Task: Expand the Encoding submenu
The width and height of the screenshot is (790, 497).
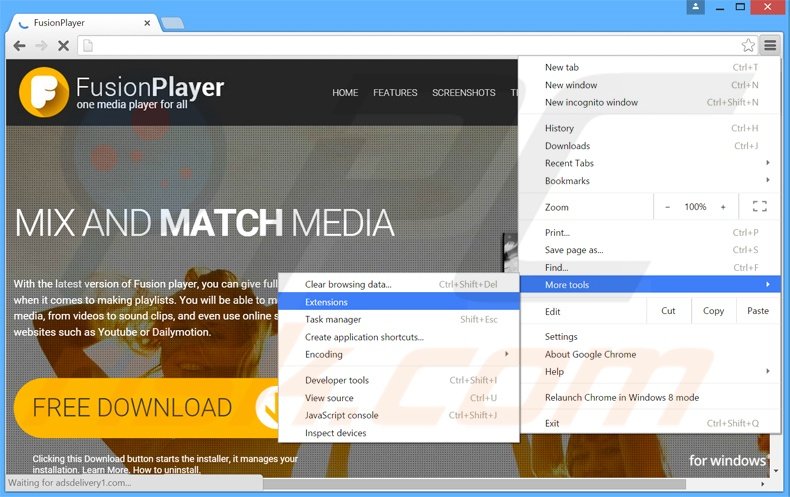Action: [x=399, y=354]
